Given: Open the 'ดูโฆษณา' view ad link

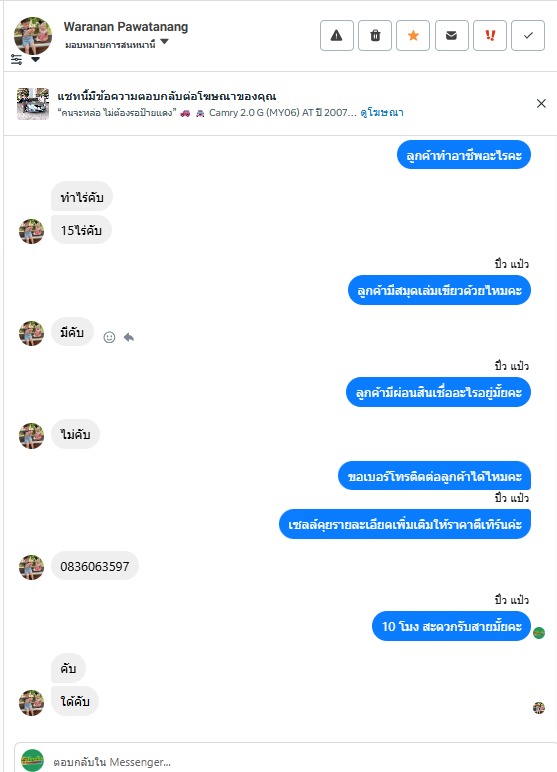Looking at the screenshot, I should (382, 113).
